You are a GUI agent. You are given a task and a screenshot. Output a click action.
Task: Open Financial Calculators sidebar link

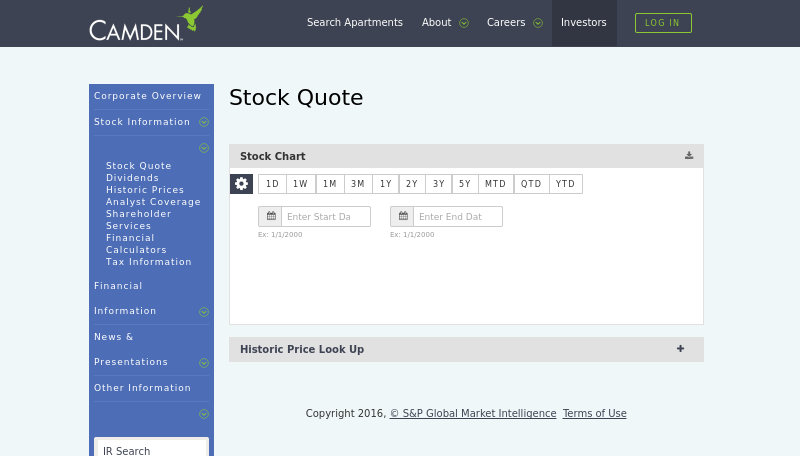point(136,244)
